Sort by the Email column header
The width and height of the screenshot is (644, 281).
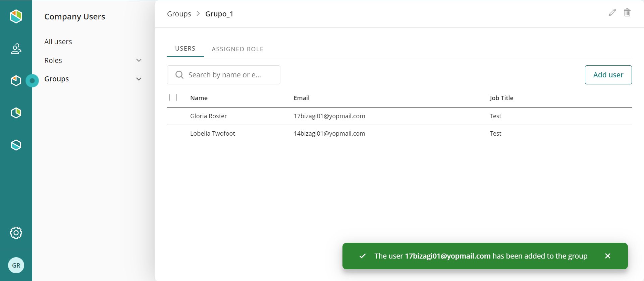point(302,98)
